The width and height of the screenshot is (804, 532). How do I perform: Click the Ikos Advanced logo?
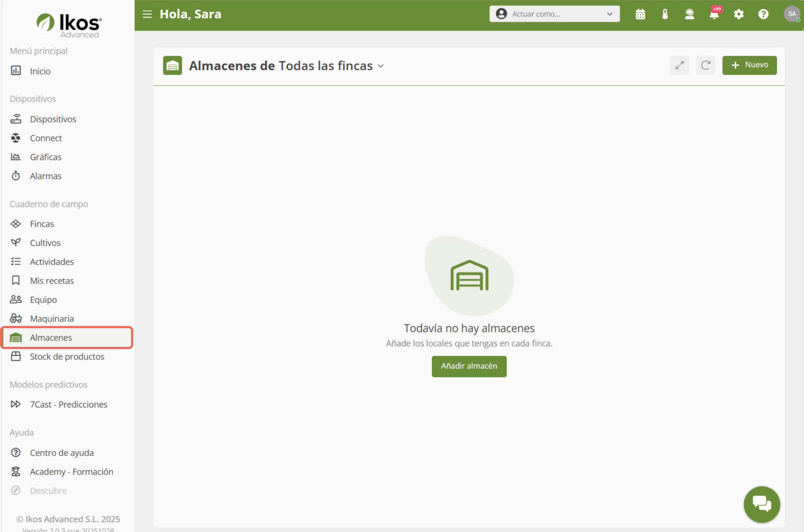(x=69, y=24)
